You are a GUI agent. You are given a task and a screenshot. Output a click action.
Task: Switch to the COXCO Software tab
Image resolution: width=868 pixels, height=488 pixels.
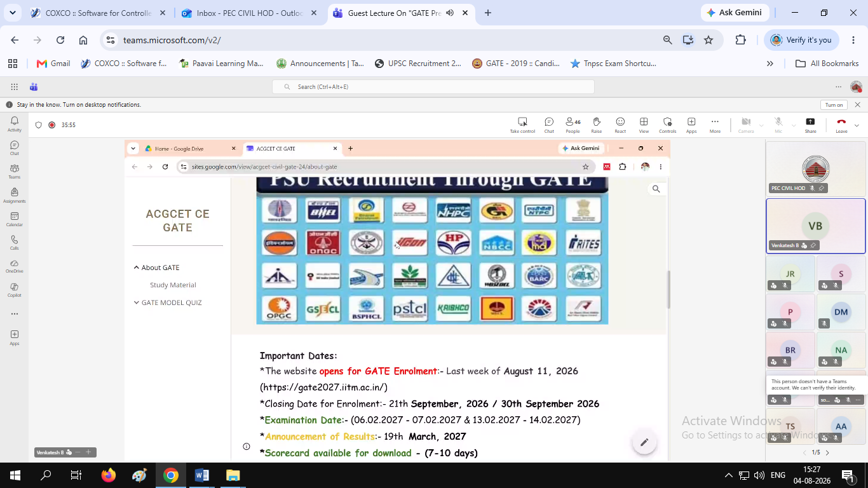[99, 13]
